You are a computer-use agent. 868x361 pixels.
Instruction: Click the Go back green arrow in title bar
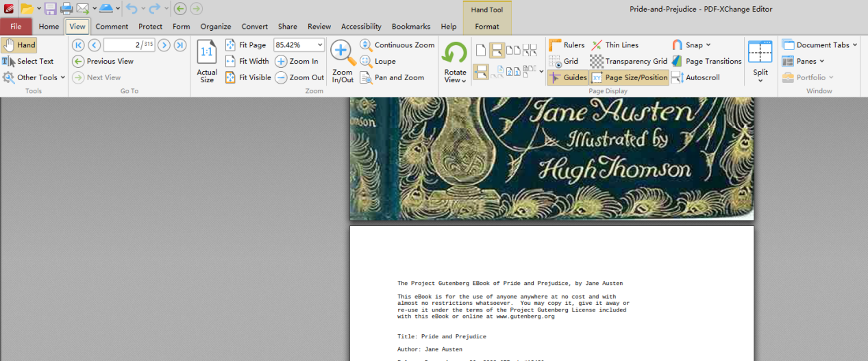(x=180, y=9)
